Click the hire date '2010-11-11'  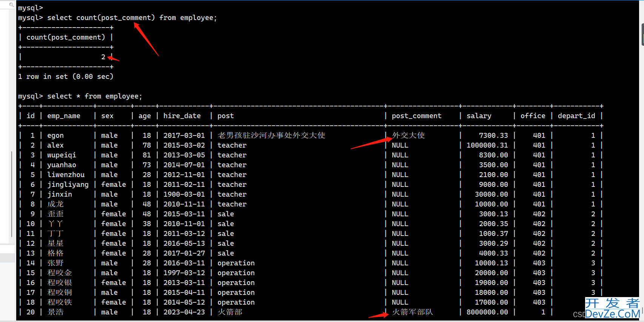[184, 204]
